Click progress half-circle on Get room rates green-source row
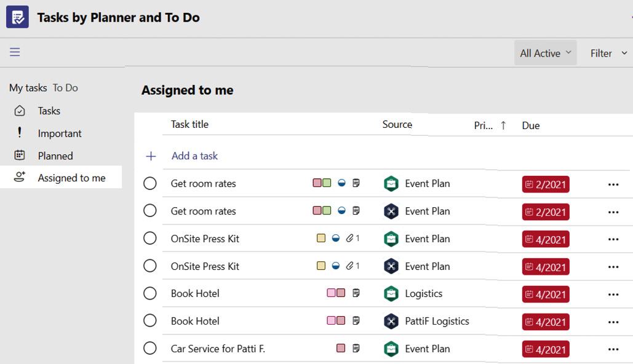The image size is (633, 364). tap(341, 183)
